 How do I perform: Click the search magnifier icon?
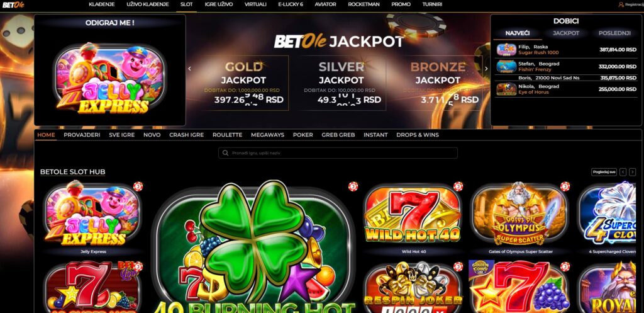click(225, 153)
